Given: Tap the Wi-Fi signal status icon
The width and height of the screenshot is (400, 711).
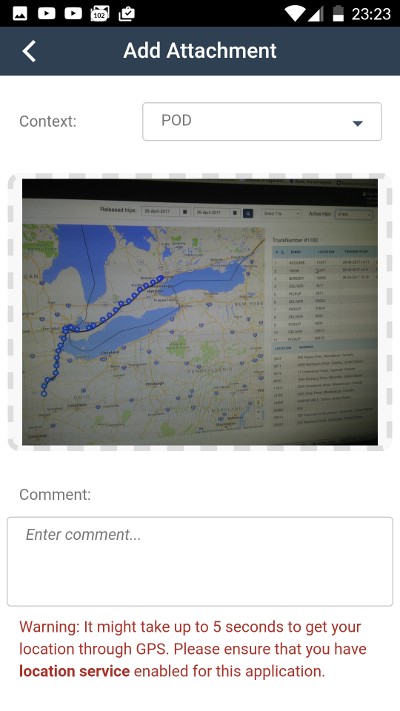Looking at the screenshot, I should (x=295, y=14).
